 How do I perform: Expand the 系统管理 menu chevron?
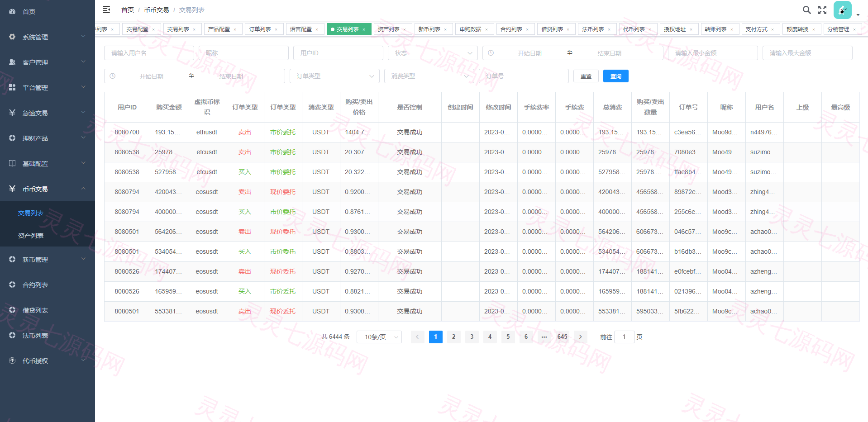pyautogui.click(x=83, y=36)
